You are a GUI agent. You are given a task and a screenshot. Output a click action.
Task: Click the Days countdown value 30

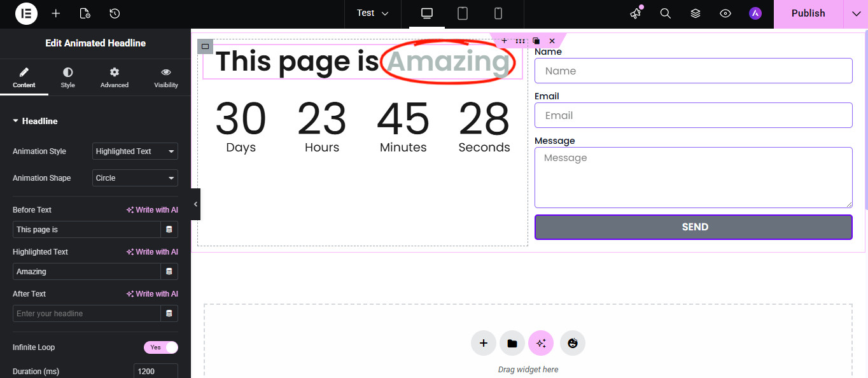[241, 119]
